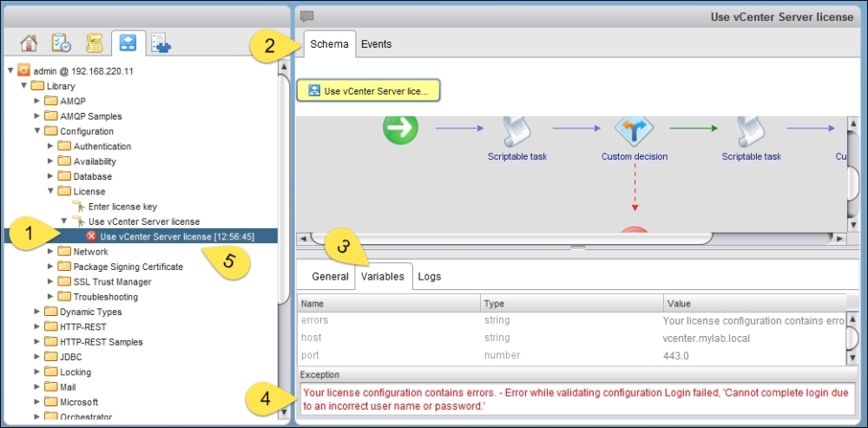Expand the Troubleshooting folder
The height and width of the screenshot is (428, 868).
point(51,296)
